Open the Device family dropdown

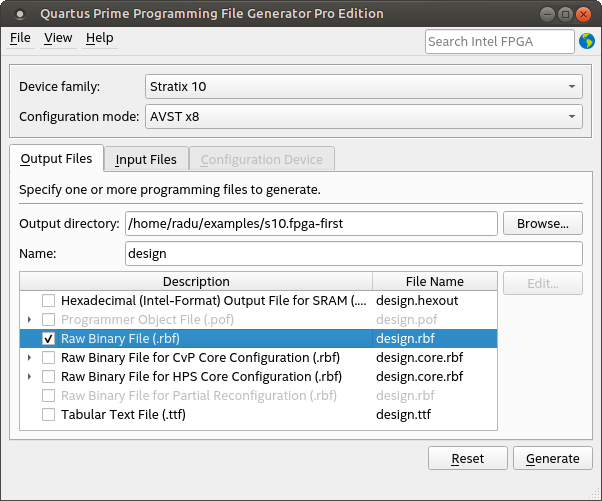pos(363,86)
